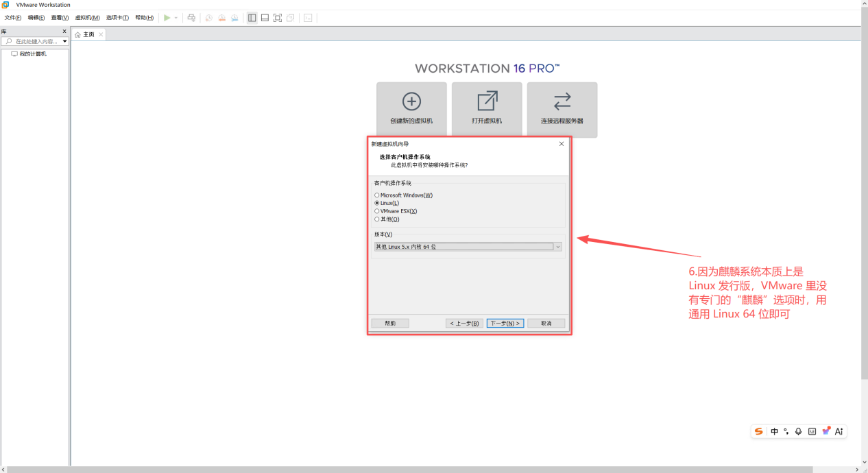Open the 编辑(E) menu
868x473 pixels.
(x=36, y=18)
